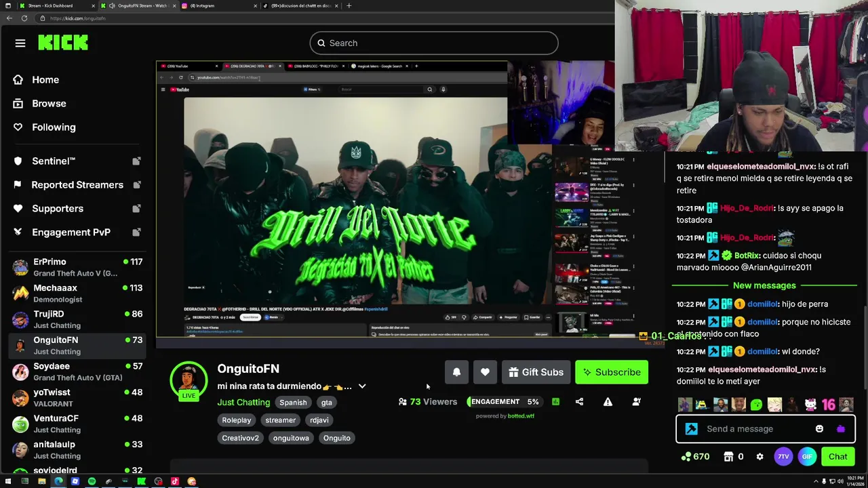Open File Explorer from taskbar
868x488 pixels.
coord(41,481)
